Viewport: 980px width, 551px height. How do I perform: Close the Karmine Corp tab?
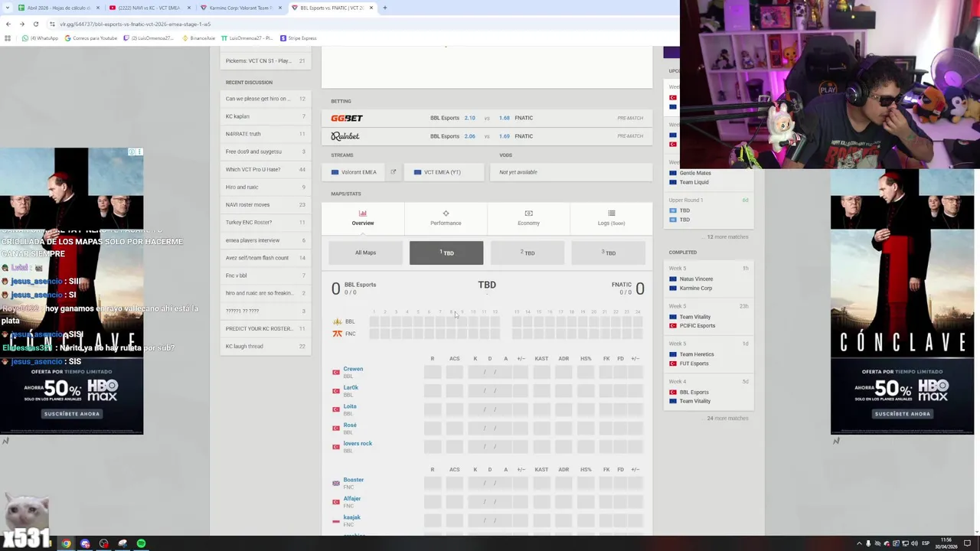coord(280,8)
